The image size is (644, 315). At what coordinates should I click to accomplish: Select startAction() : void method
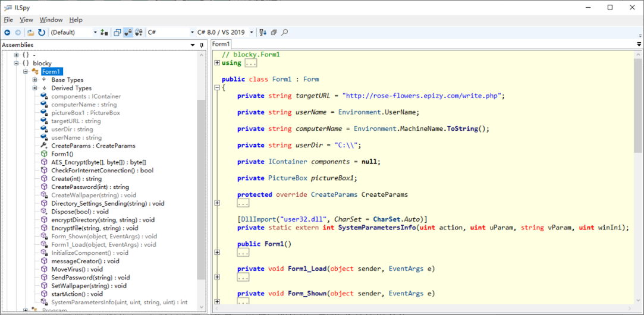[77, 294]
